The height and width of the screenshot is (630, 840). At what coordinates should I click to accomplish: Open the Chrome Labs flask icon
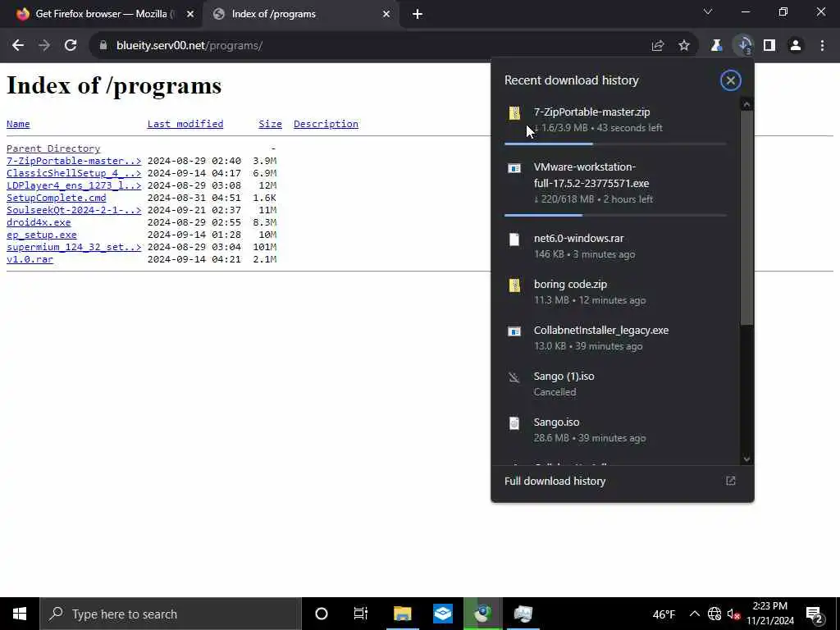[x=716, y=46]
